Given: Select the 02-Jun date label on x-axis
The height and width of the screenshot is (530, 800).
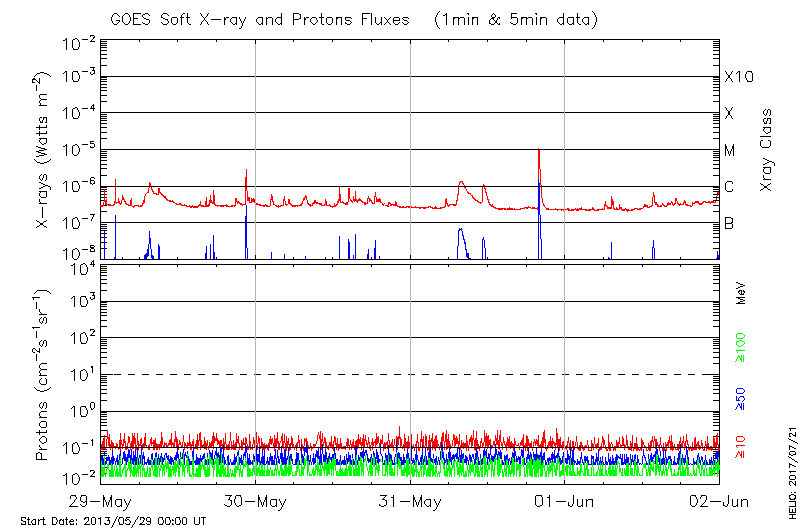Looking at the screenshot, I should tap(719, 501).
